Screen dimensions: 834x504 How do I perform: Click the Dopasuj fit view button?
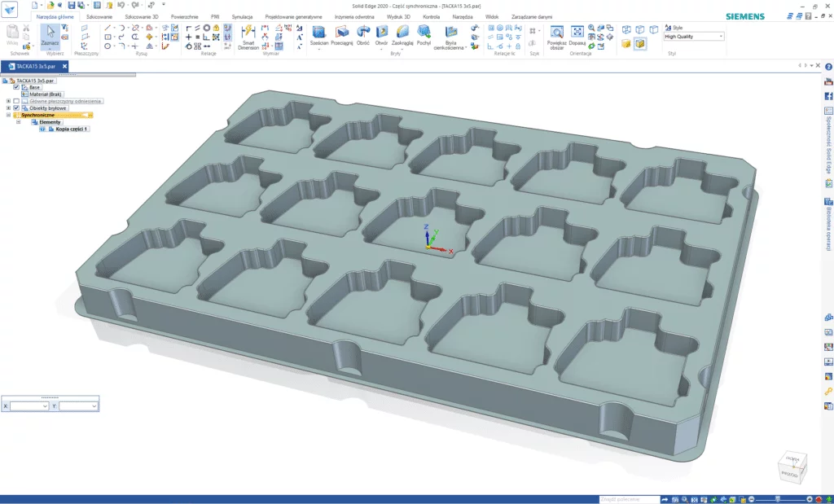click(x=577, y=33)
